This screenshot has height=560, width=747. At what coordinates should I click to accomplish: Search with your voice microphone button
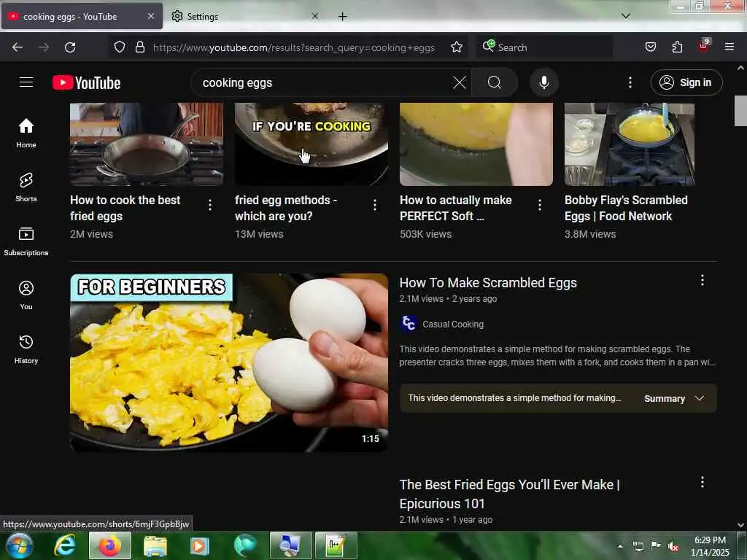(543, 82)
